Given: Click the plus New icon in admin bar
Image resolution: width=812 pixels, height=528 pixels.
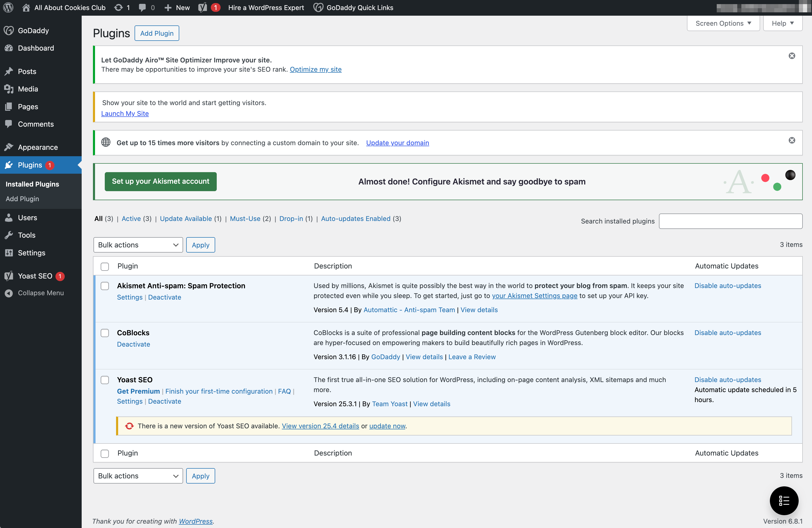Looking at the screenshot, I should (168, 7).
